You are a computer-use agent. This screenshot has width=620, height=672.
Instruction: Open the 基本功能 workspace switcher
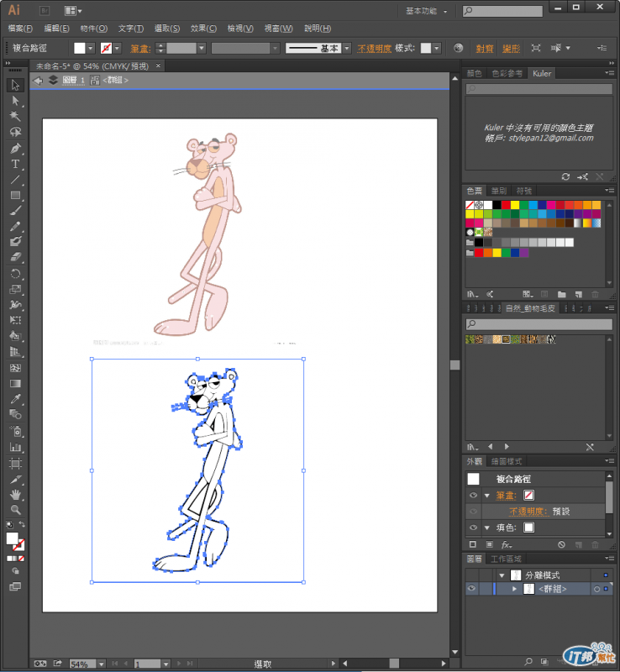[x=426, y=11]
